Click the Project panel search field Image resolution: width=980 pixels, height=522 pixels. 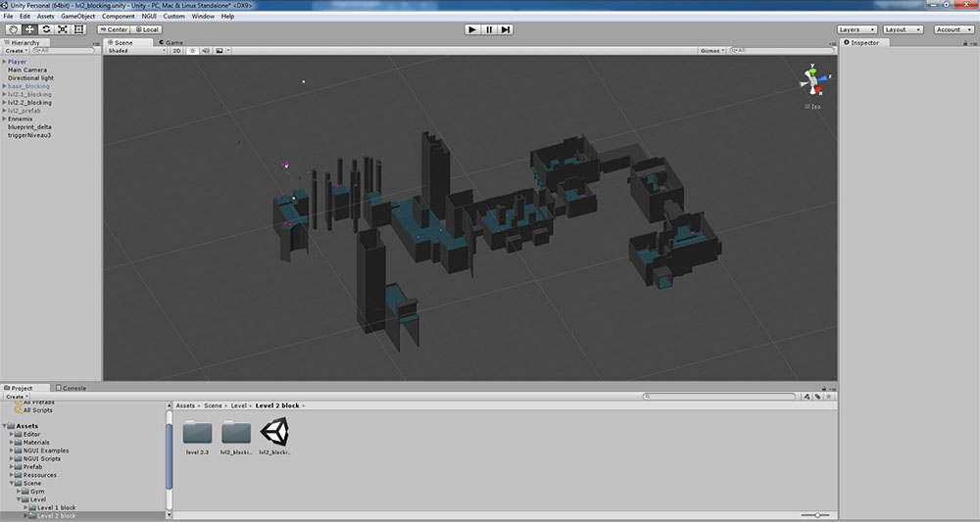pyautogui.click(x=720, y=397)
